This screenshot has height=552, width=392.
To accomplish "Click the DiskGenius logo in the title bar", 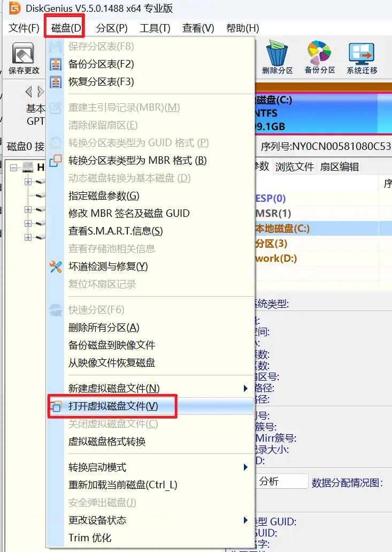I will (16, 9).
